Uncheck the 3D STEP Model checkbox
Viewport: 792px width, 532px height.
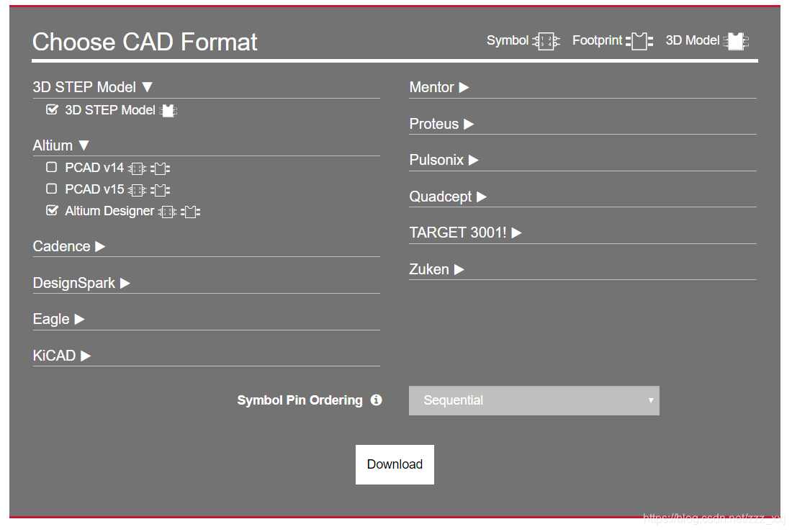tap(52, 109)
